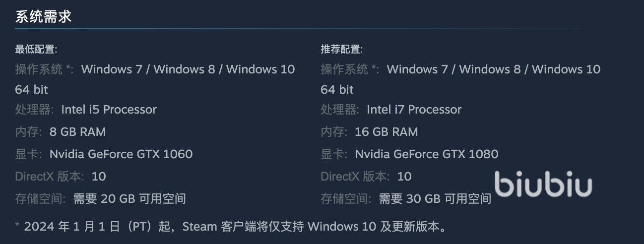Select the 推荐配置 label
Viewport: 644px width, 244px height.
click(342, 49)
